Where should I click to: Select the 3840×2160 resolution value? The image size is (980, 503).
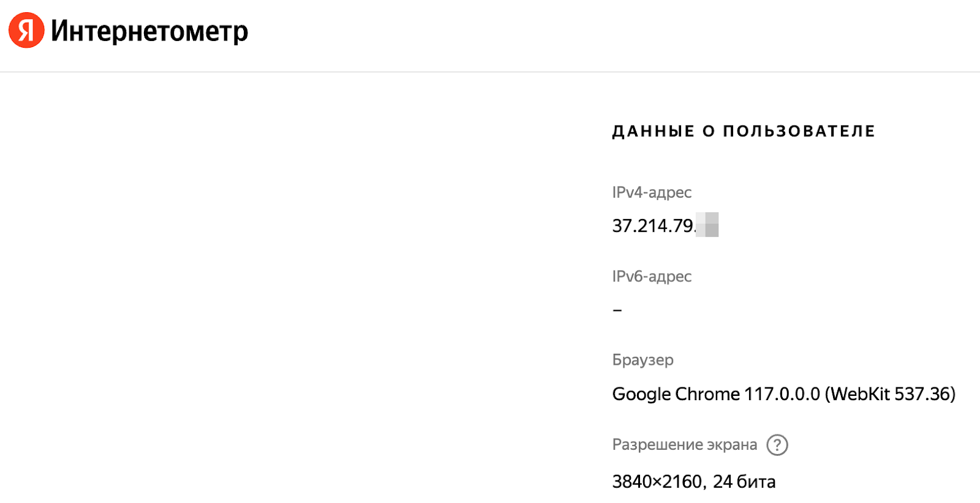click(657, 482)
